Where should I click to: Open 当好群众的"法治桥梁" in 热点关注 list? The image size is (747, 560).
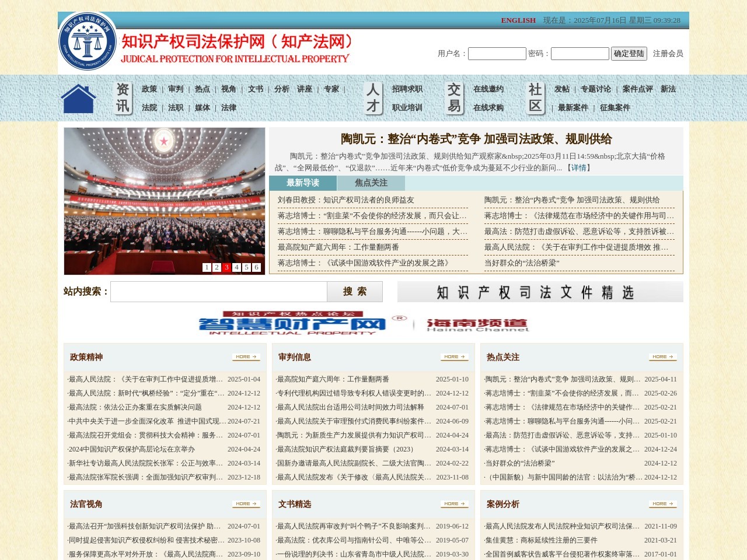tap(520, 463)
